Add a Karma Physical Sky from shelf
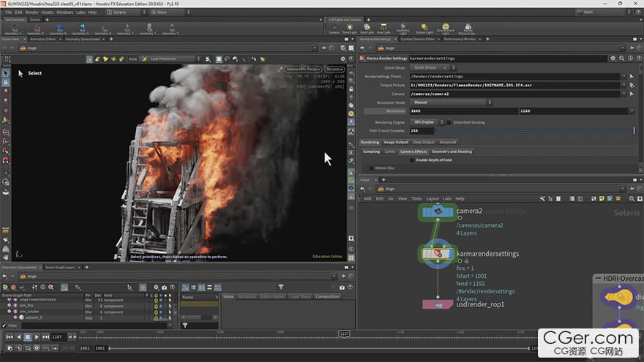Image resolution: width=644 pixels, height=362 pixels. pyautogui.click(x=468, y=29)
